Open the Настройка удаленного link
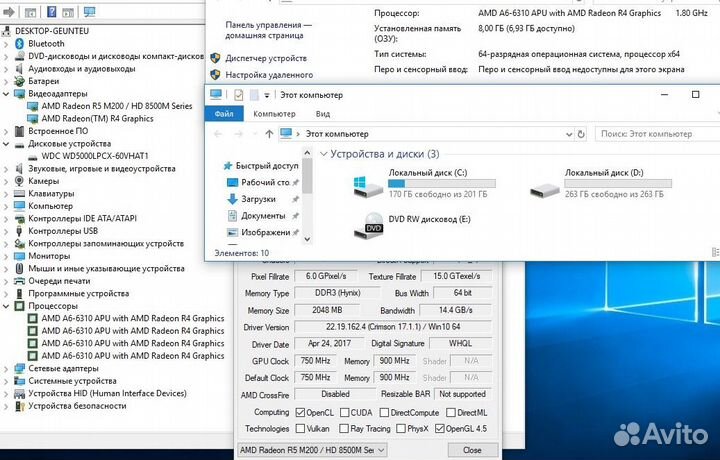The image size is (720, 460). (x=269, y=75)
